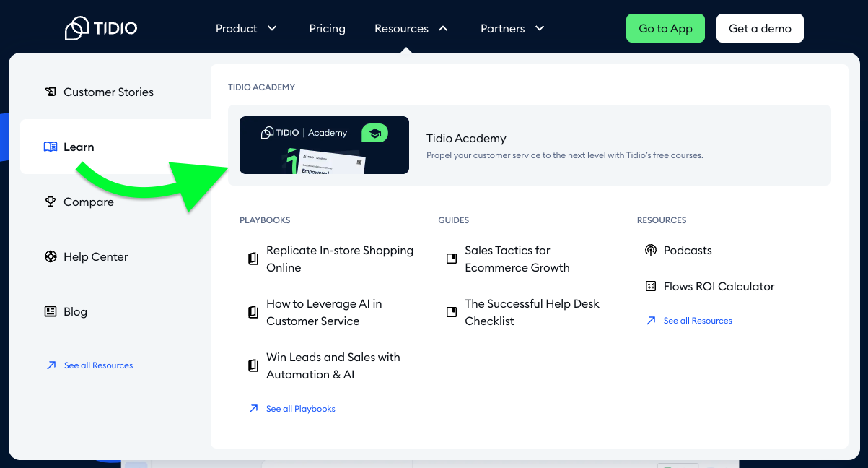Image resolution: width=868 pixels, height=468 pixels.
Task: Follow See all Resources under Resources column
Action: click(x=698, y=321)
